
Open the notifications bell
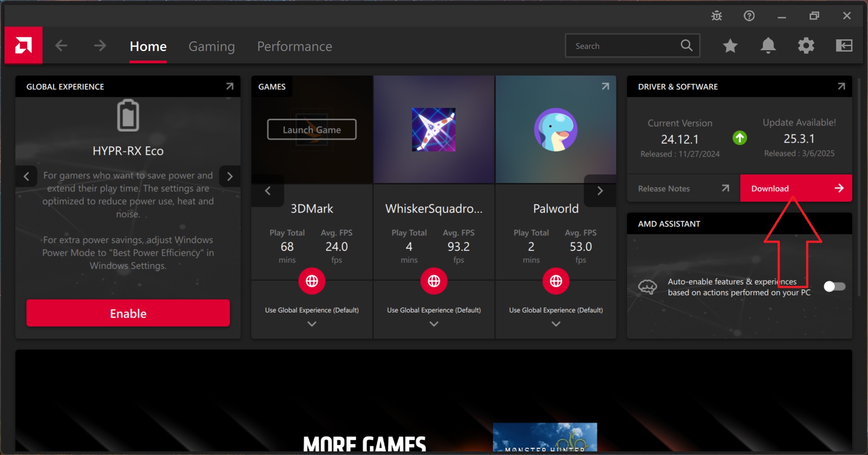[768, 46]
